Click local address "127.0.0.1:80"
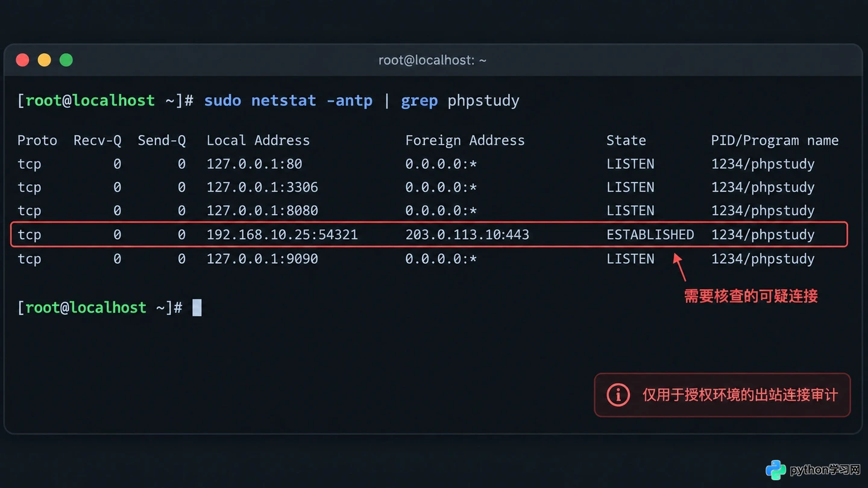Image resolution: width=868 pixels, height=488 pixels. 254,164
